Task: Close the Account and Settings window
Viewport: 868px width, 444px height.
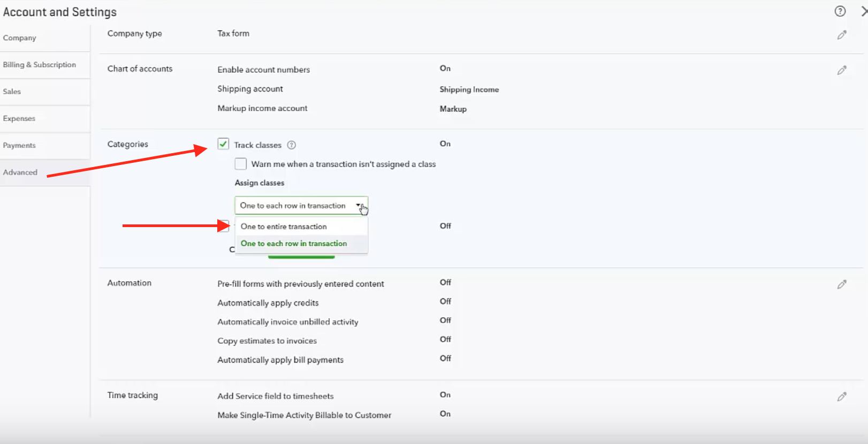Action: pos(863,11)
